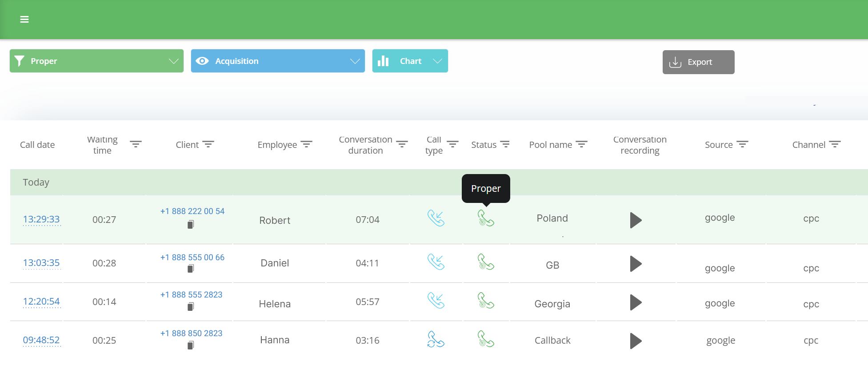
Task: Play Helena's conversation recording
Action: point(636,302)
